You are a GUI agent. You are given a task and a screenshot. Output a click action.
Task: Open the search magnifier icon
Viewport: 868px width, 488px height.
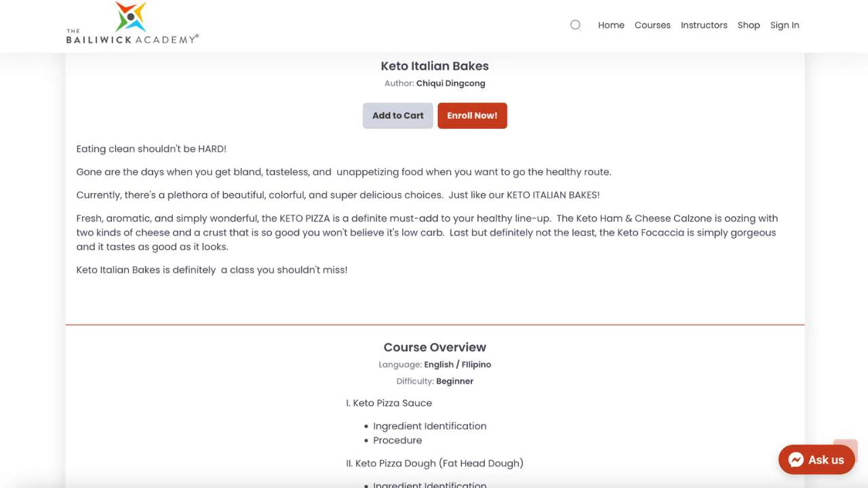[x=576, y=25]
